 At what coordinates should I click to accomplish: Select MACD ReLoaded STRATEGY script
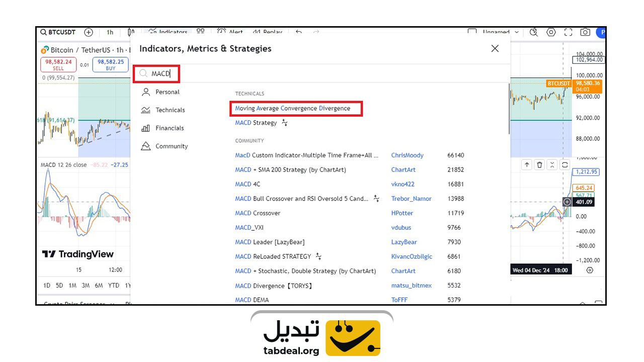(x=273, y=256)
